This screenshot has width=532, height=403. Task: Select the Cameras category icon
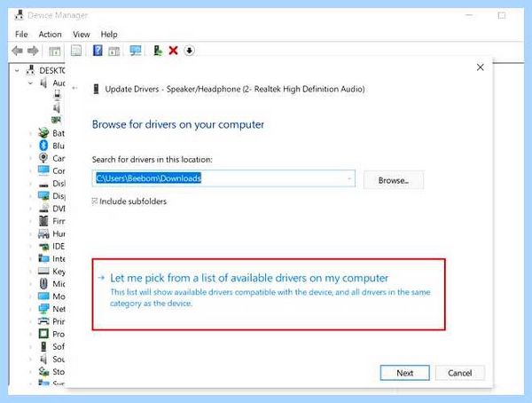click(43, 158)
